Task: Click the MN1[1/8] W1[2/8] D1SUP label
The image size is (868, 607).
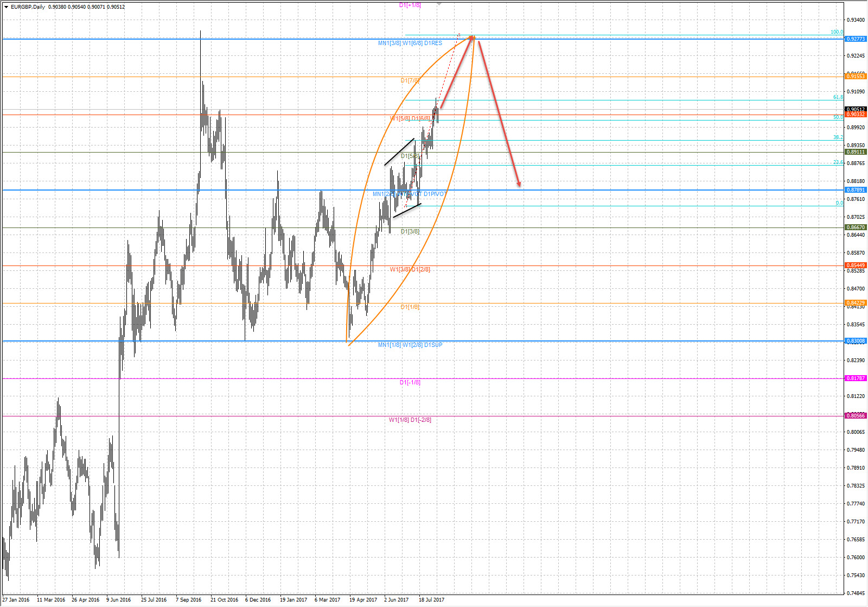Action: (410, 345)
